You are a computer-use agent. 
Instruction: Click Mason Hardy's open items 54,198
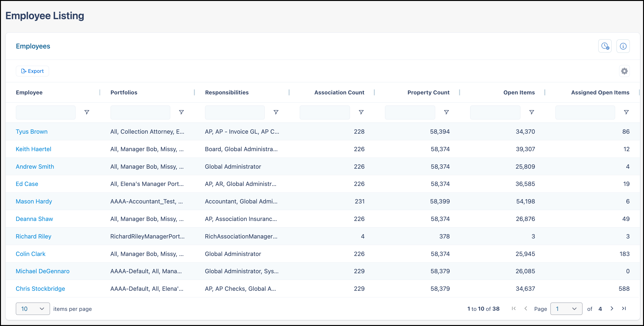click(526, 201)
